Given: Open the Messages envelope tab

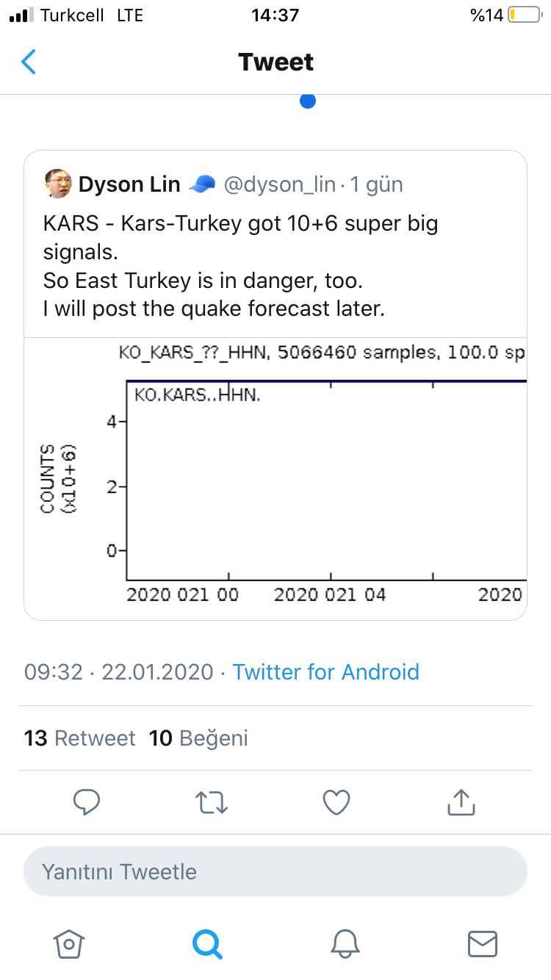Looking at the screenshot, I should (483, 944).
